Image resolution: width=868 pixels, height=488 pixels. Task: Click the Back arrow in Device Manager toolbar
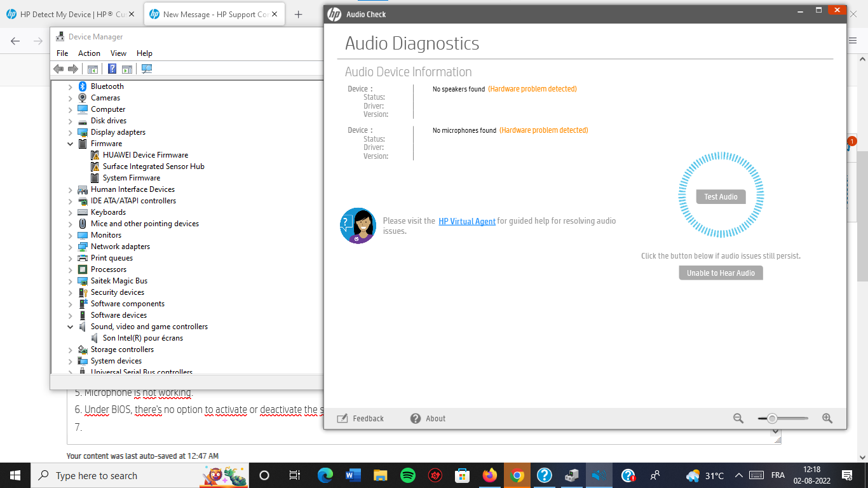[58, 69]
